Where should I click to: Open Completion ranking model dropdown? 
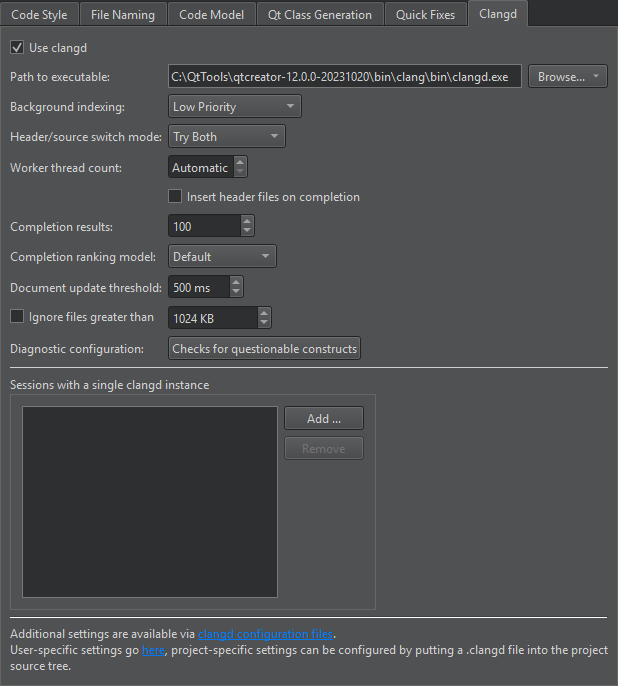[x=222, y=257]
